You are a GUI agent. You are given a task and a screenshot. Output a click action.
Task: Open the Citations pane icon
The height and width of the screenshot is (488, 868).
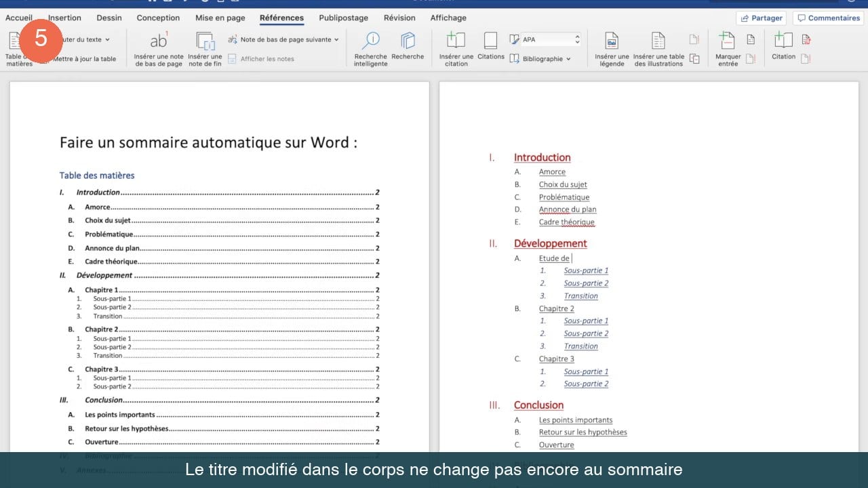click(x=490, y=41)
